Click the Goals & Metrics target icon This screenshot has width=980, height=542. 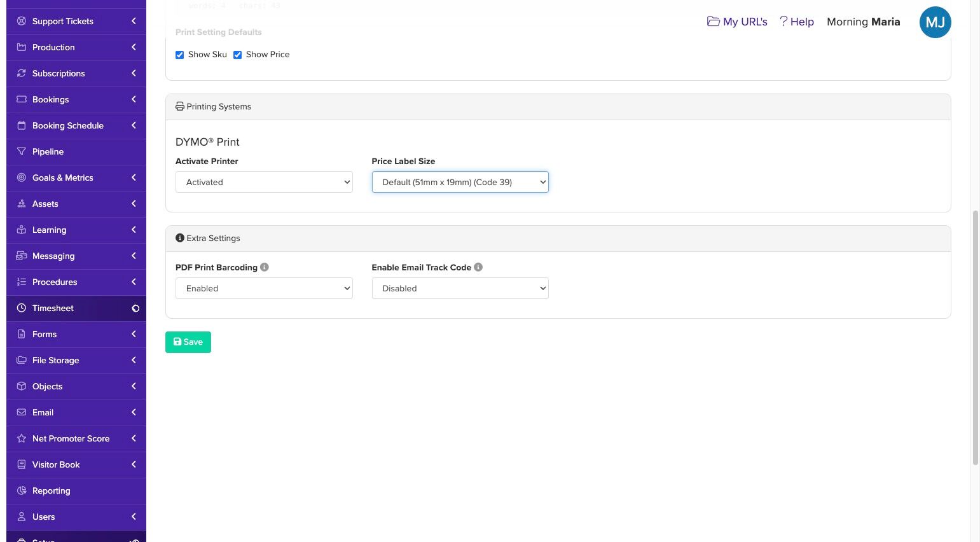click(21, 177)
